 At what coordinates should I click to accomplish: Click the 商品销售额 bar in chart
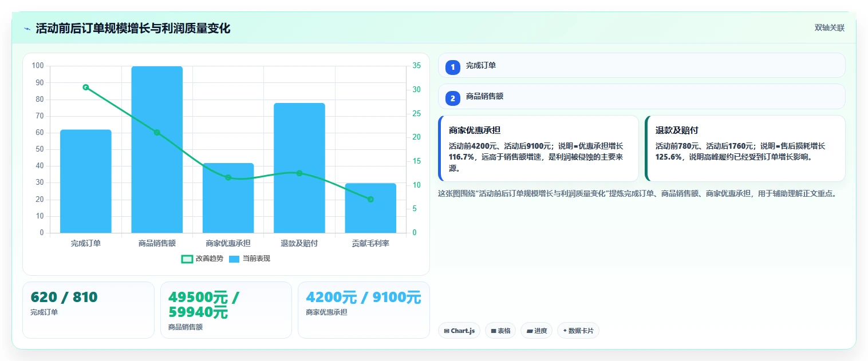coord(157,149)
